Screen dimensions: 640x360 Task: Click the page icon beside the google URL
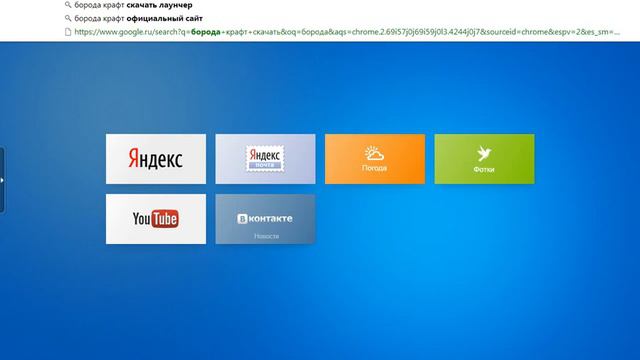click(x=68, y=32)
